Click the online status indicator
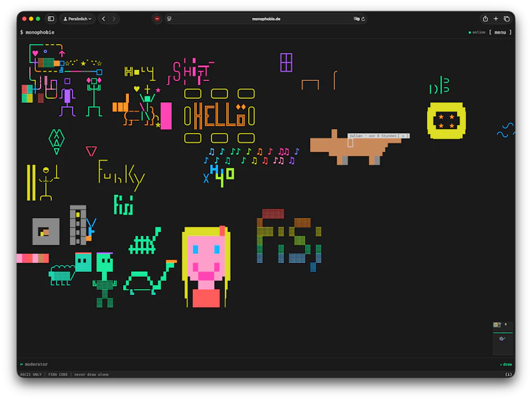Image resolution: width=532 pixels, height=400 pixels. (x=477, y=32)
